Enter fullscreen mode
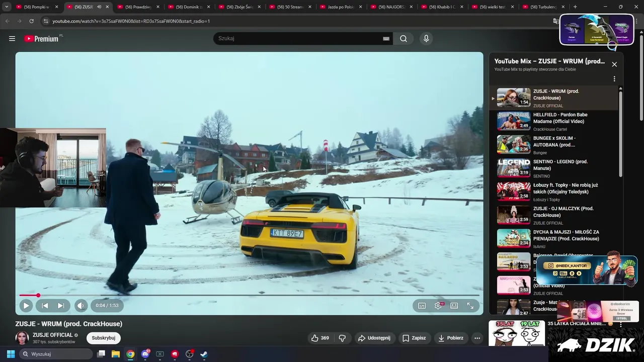 pos(470,306)
